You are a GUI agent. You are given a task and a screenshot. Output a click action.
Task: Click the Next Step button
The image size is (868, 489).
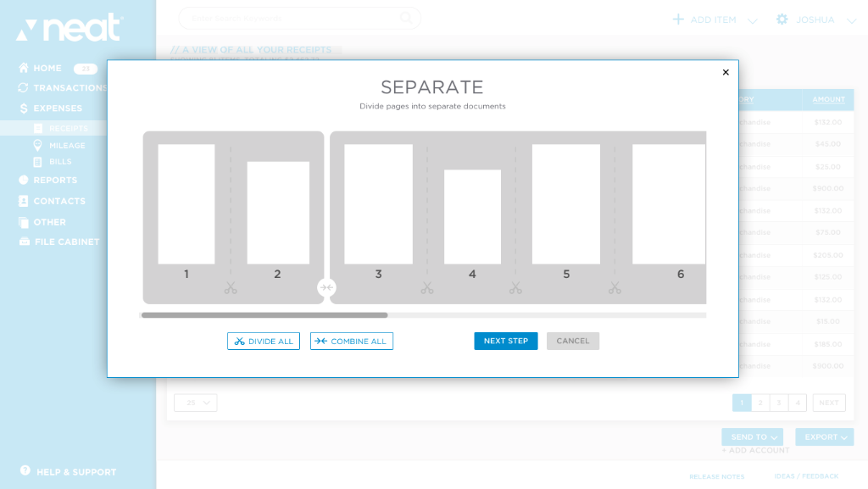[x=505, y=341]
